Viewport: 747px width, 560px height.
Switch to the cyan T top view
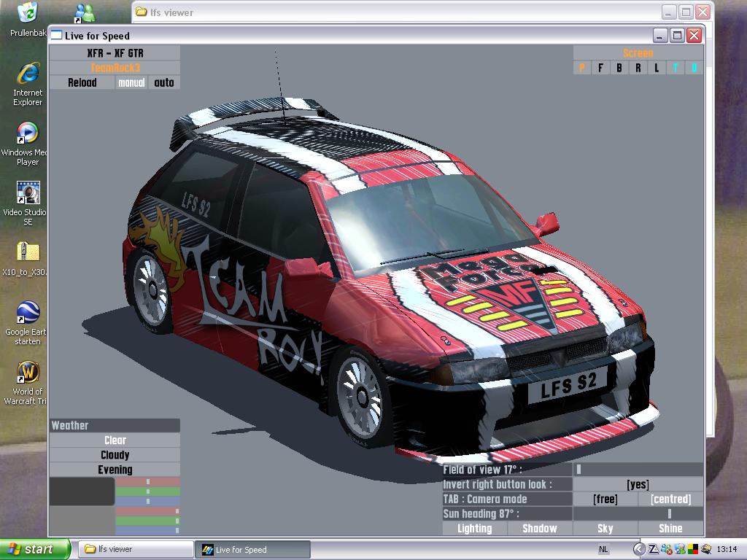pyautogui.click(x=675, y=68)
